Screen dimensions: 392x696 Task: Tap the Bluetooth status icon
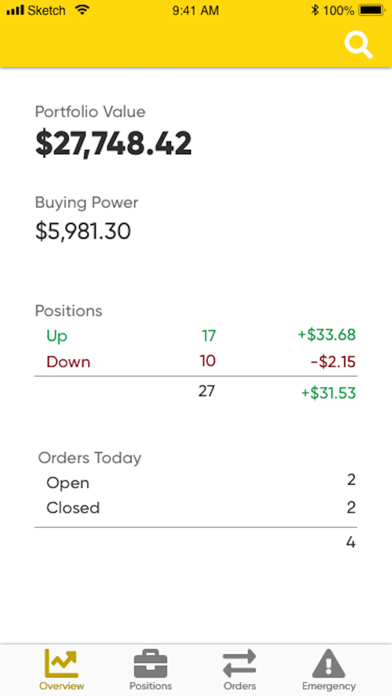[315, 10]
